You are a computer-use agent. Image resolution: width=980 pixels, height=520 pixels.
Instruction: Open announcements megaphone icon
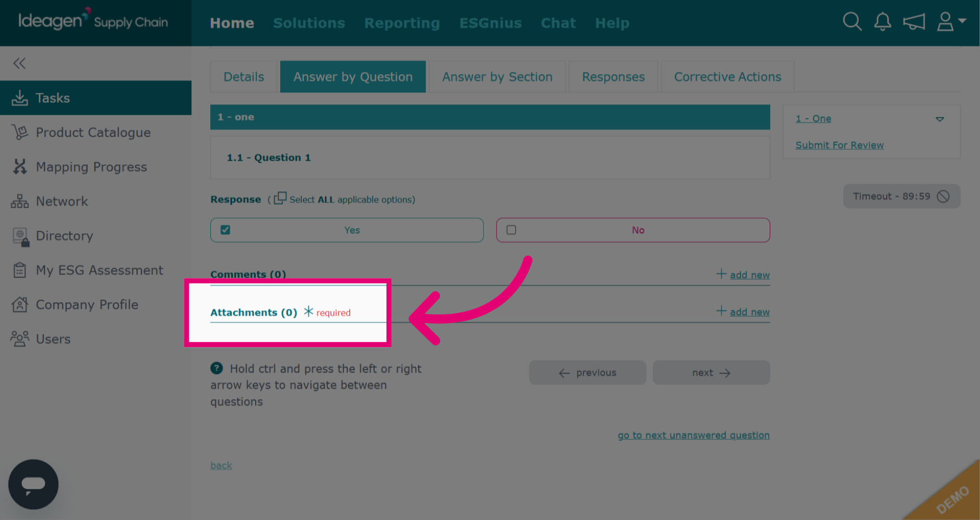coord(914,22)
